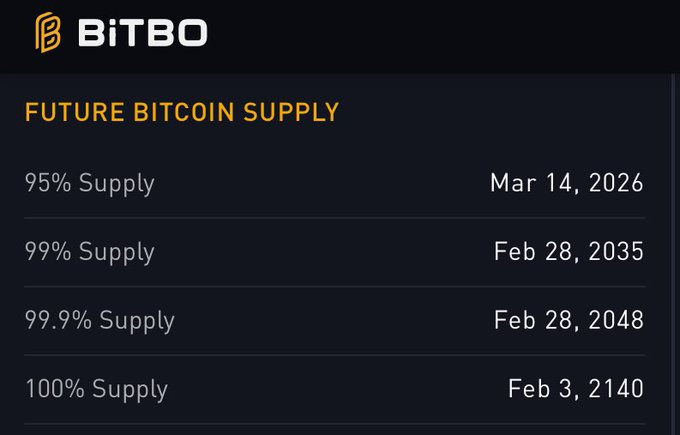Click the Feb 28, 2048 date
This screenshot has width=680, height=435.
click(569, 320)
